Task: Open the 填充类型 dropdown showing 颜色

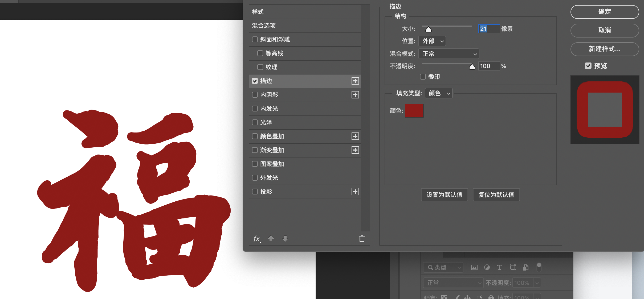Action: tap(438, 93)
